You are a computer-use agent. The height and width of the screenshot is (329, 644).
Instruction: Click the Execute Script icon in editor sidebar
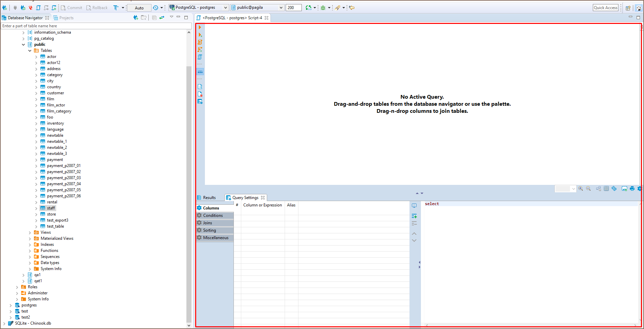tap(200, 42)
